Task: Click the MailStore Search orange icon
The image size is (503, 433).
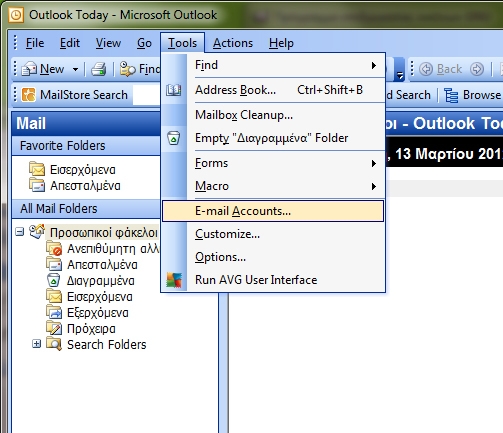Action: (28, 95)
